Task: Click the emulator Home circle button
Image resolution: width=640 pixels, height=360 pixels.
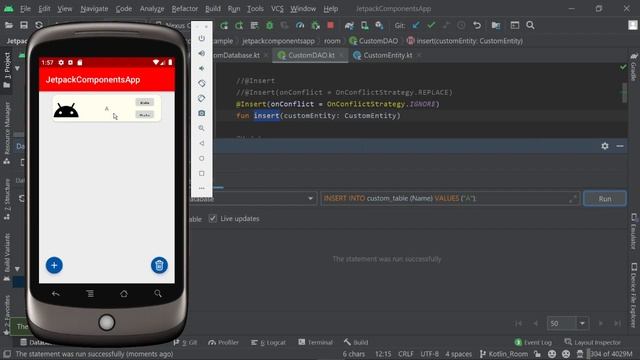Action: pyautogui.click(x=202, y=158)
